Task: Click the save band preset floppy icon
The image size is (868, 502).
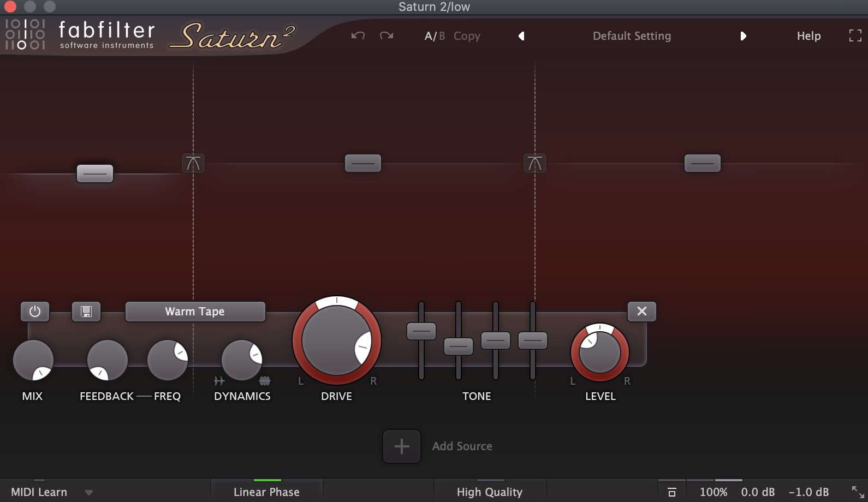Action: pyautogui.click(x=86, y=312)
